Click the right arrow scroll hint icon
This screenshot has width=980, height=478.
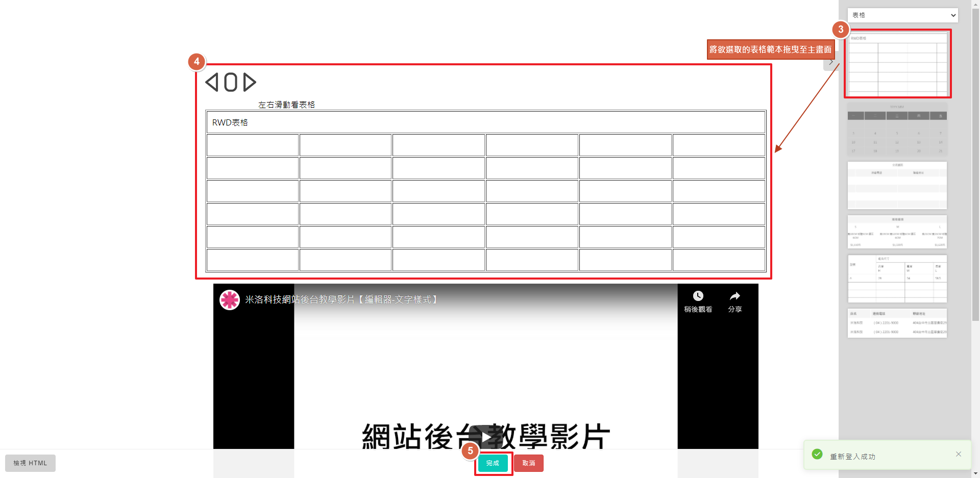pos(250,82)
